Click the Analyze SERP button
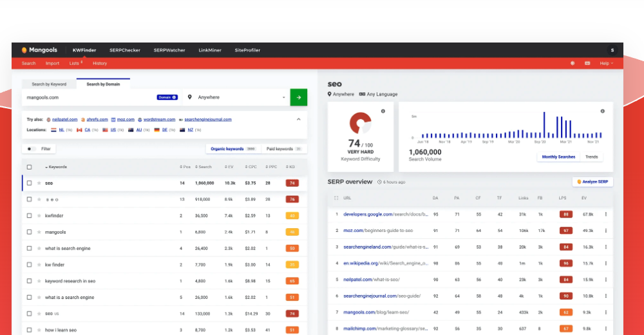Viewport: 644px width, 335px height. 592,182
